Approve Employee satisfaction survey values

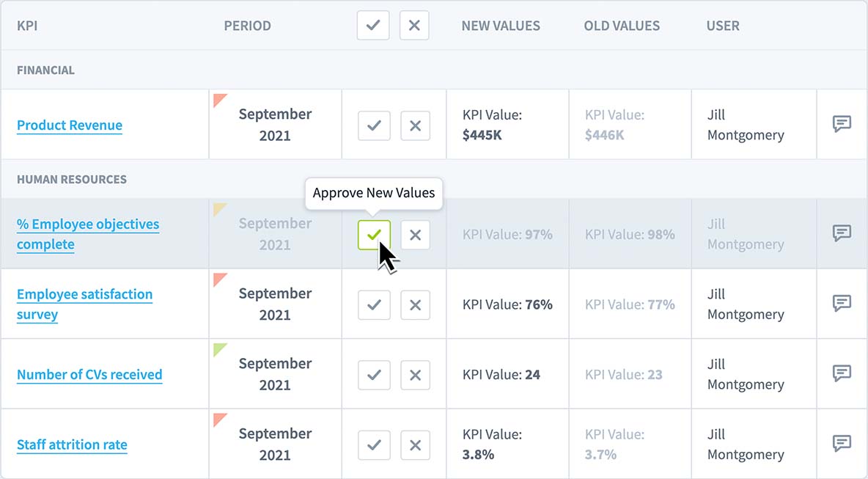(374, 304)
